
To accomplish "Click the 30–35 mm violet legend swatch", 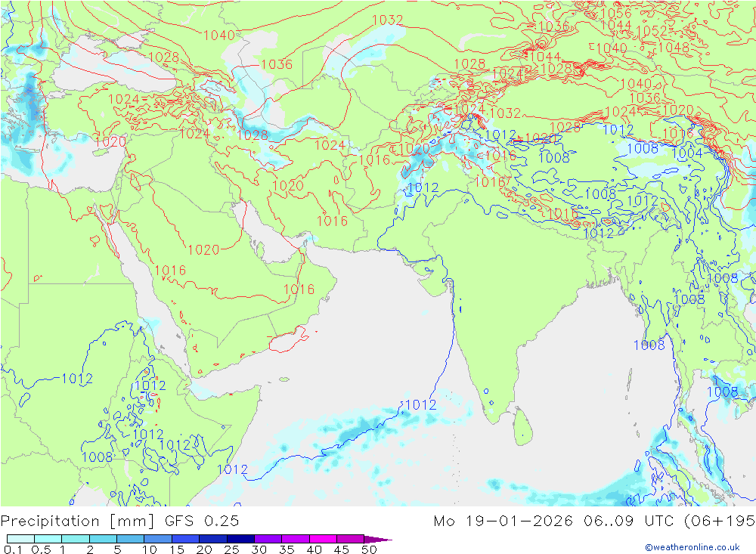I will click(x=268, y=539).
